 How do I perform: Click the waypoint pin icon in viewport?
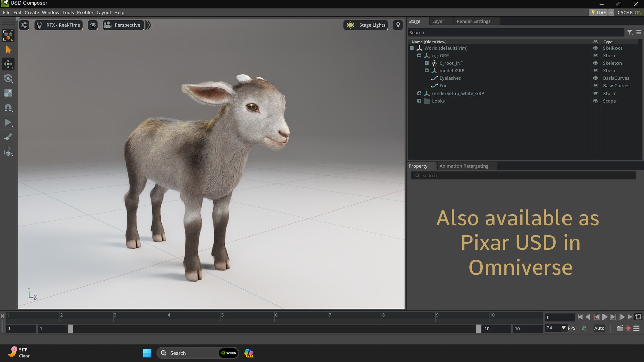(x=398, y=25)
